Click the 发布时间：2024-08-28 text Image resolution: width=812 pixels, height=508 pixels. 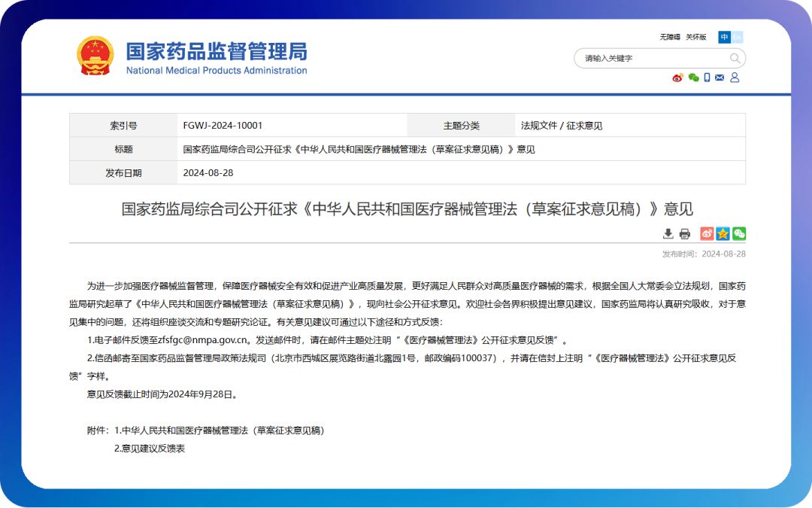click(x=704, y=254)
